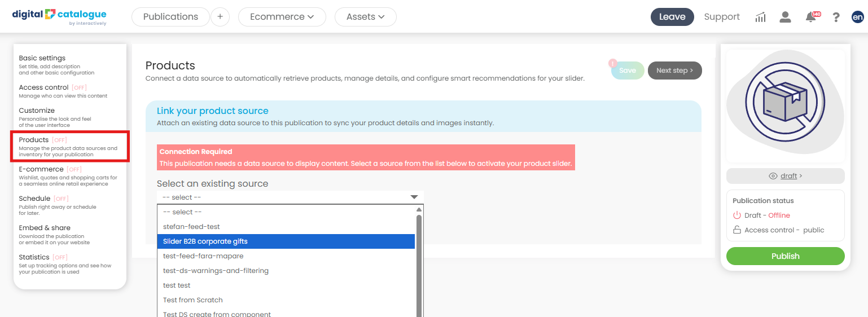
Task: Select 'Slider B2B corporate gifts' option
Action: pos(286,241)
